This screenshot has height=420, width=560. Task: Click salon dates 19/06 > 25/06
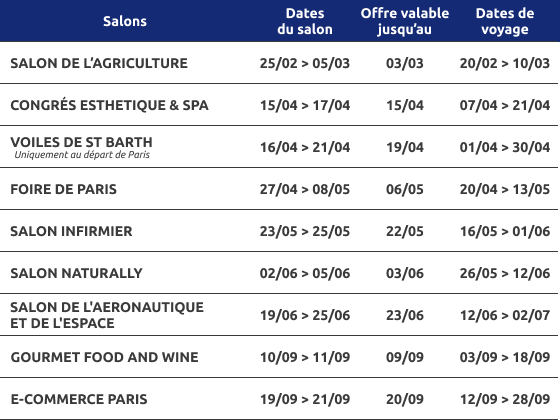pyautogui.click(x=305, y=315)
